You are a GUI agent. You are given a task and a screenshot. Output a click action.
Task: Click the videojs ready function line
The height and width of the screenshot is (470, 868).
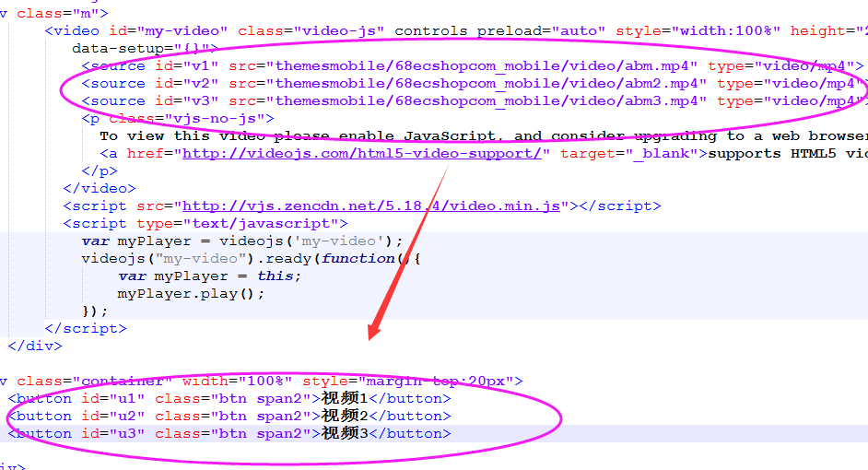[252, 259]
